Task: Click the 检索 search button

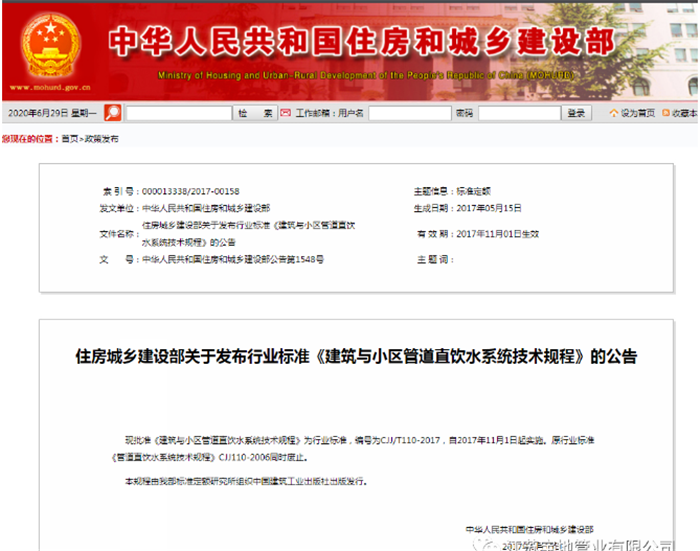Action: coord(255,113)
